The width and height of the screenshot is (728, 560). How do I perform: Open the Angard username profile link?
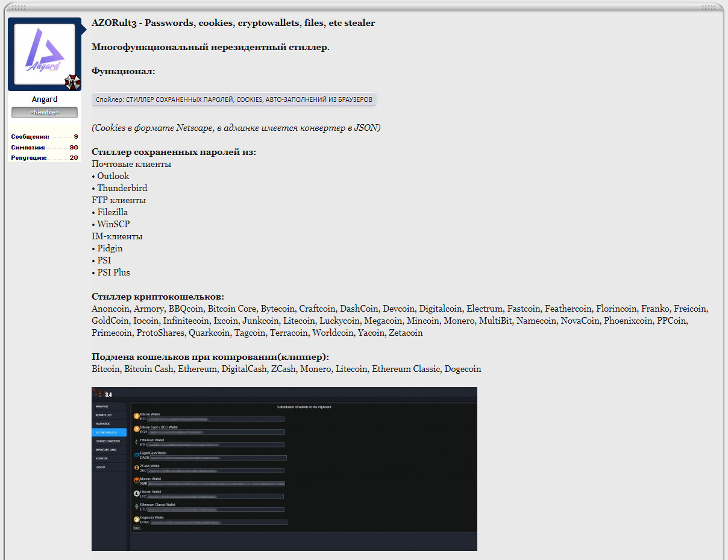coord(45,99)
